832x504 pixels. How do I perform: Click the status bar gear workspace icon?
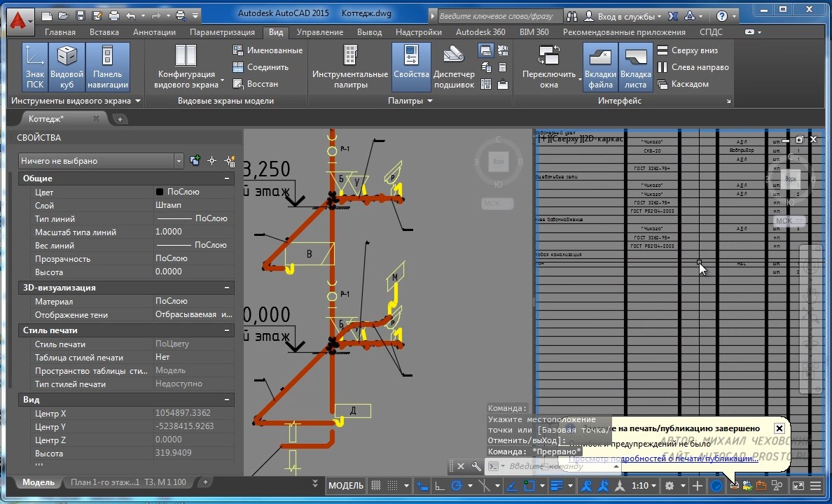coord(670,485)
